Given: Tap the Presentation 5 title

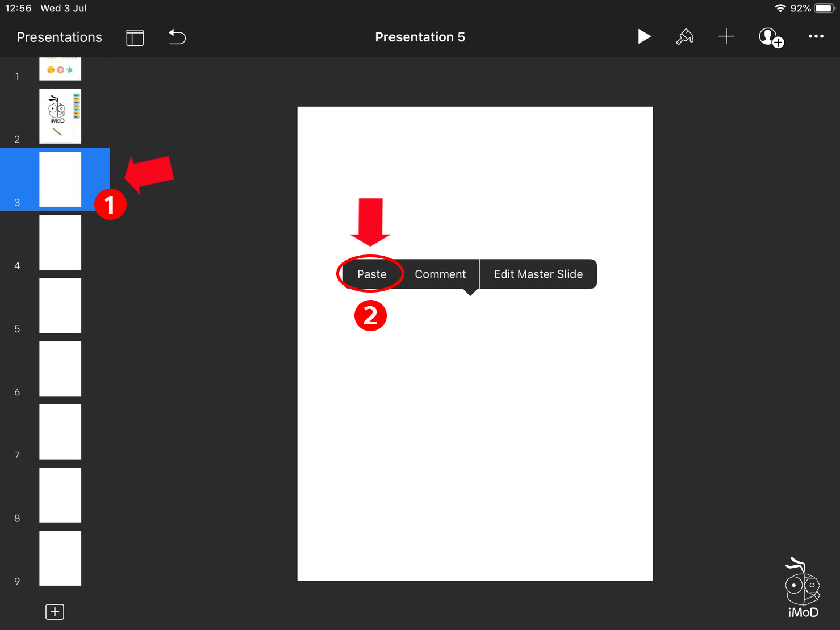Looking at the screenshot, I should pyautogui.click(x=420, y=37).
